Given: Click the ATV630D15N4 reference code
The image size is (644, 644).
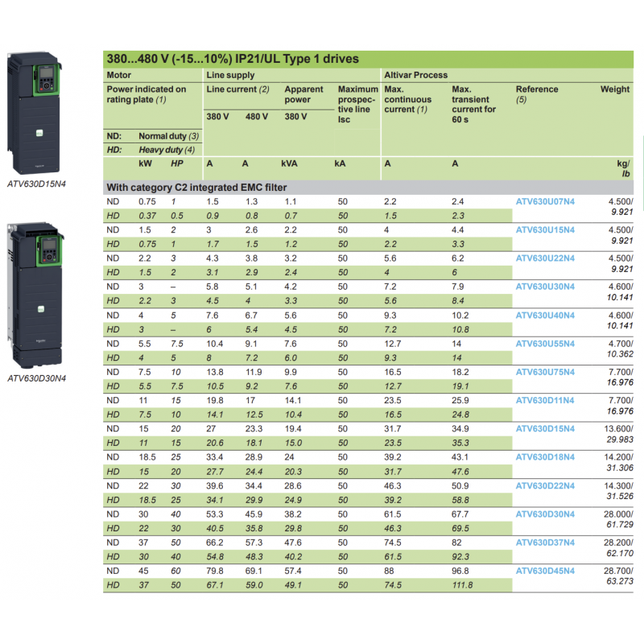Looking at the screenshot, I should (x=545, y=428).
